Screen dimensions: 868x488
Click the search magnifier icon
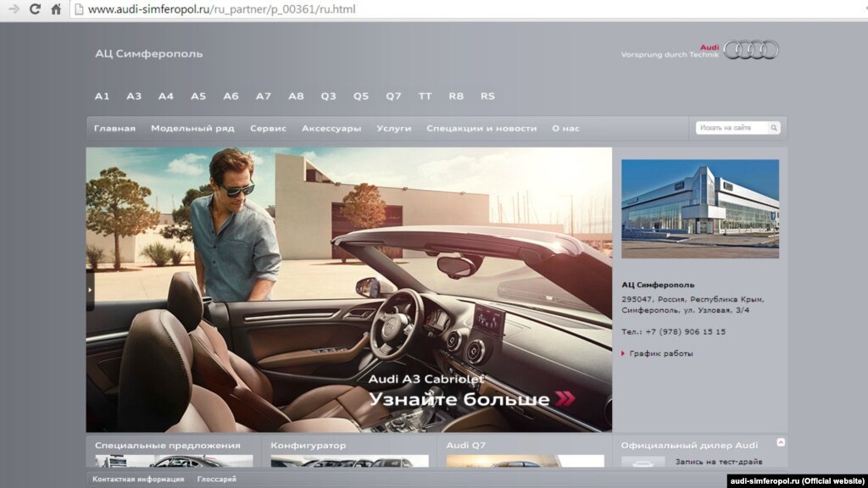774,128
